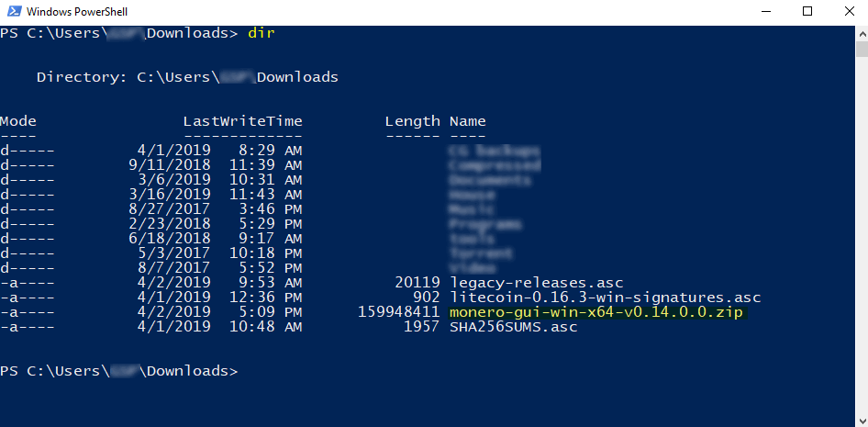Click the time 10:48 AM
Viewport: 868px width, 427px height.
point(266,327)
